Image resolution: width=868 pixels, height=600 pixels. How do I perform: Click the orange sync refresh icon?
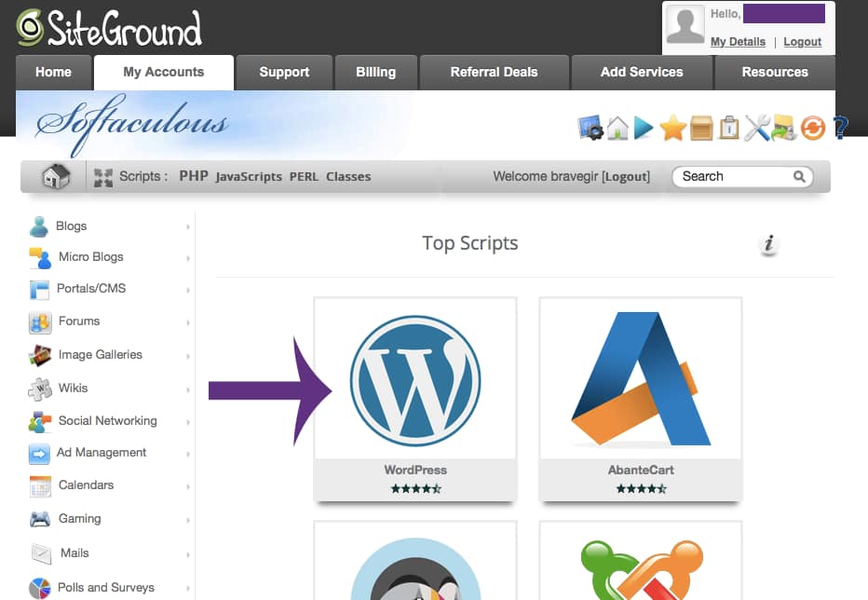pos(813,128)
